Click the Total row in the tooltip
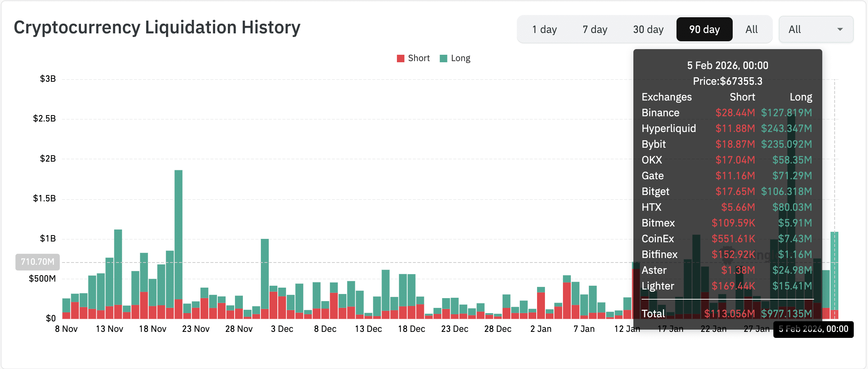 727,313
